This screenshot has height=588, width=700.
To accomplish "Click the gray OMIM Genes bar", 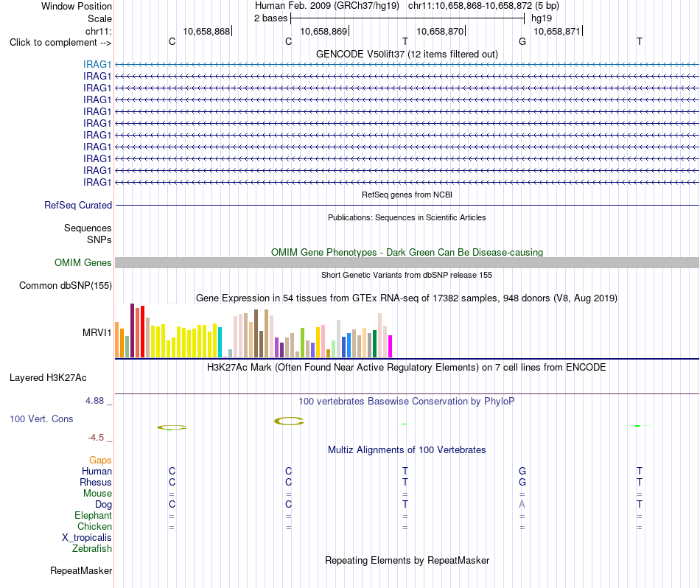I will click(407, 262).
